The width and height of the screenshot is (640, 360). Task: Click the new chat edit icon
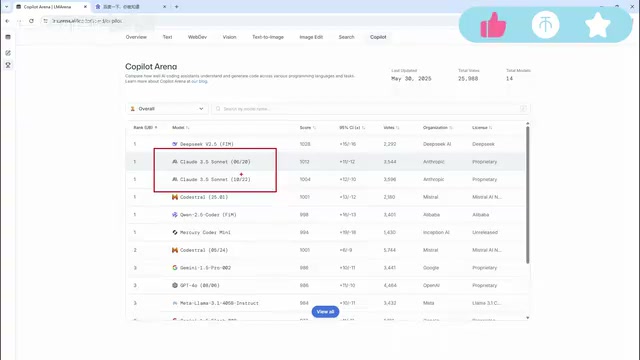8,53
